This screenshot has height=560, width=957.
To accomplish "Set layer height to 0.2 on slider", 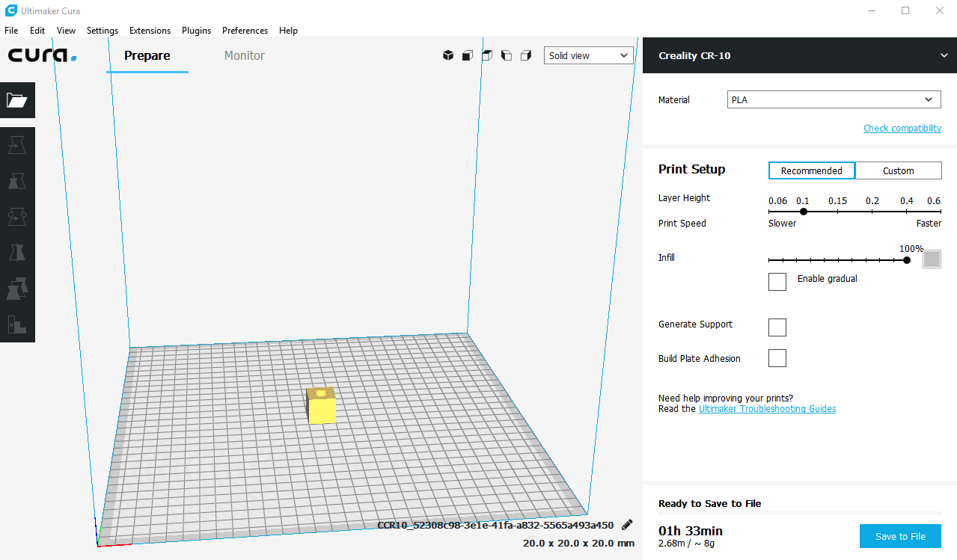I will [x=872, y=212].
